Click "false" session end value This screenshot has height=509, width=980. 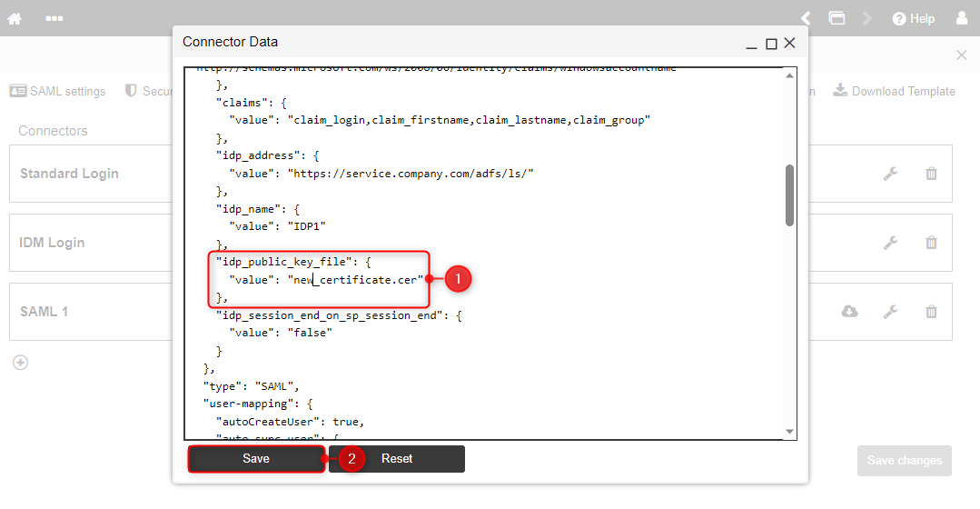[310, 333]
